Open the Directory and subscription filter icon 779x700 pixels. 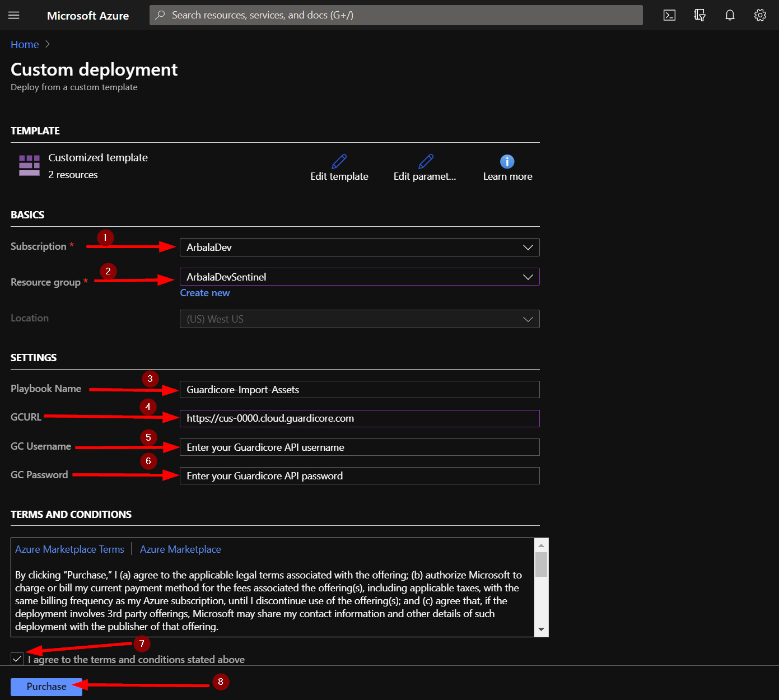(699, 15)
